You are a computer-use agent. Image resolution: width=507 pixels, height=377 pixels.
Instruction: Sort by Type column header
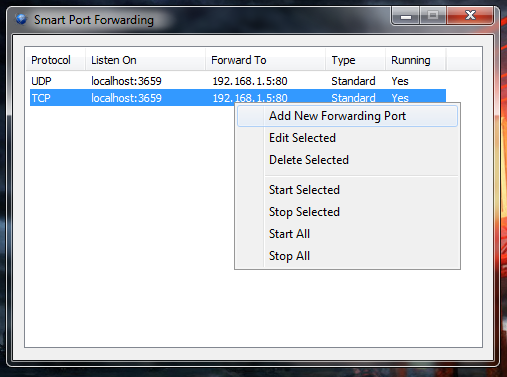355,60
